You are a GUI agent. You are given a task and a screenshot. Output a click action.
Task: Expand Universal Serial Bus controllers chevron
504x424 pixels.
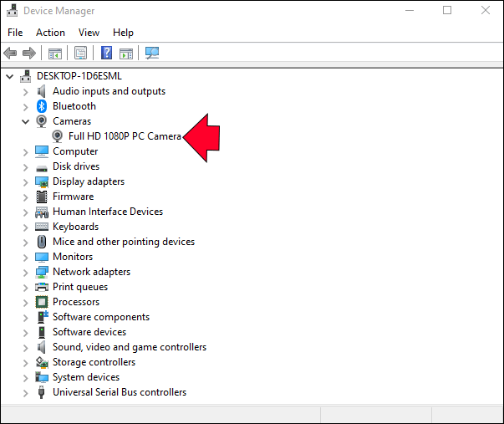26,393
